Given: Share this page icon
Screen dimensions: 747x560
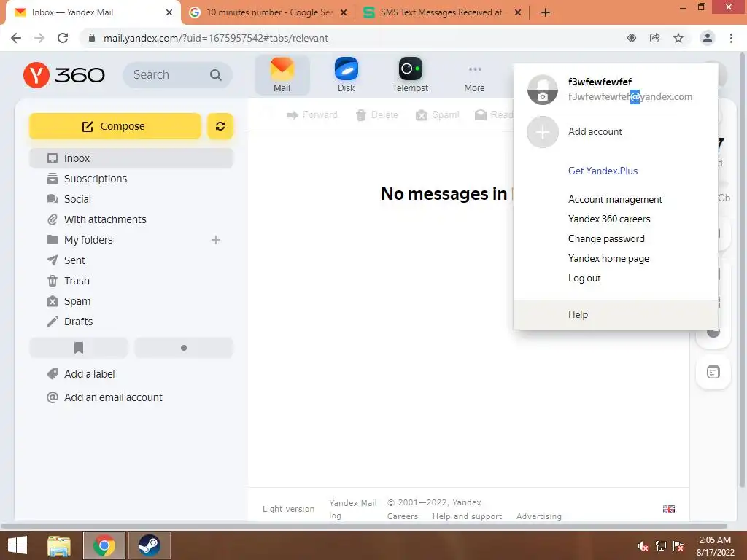Looking at the screenshot, I should (655, 38).
